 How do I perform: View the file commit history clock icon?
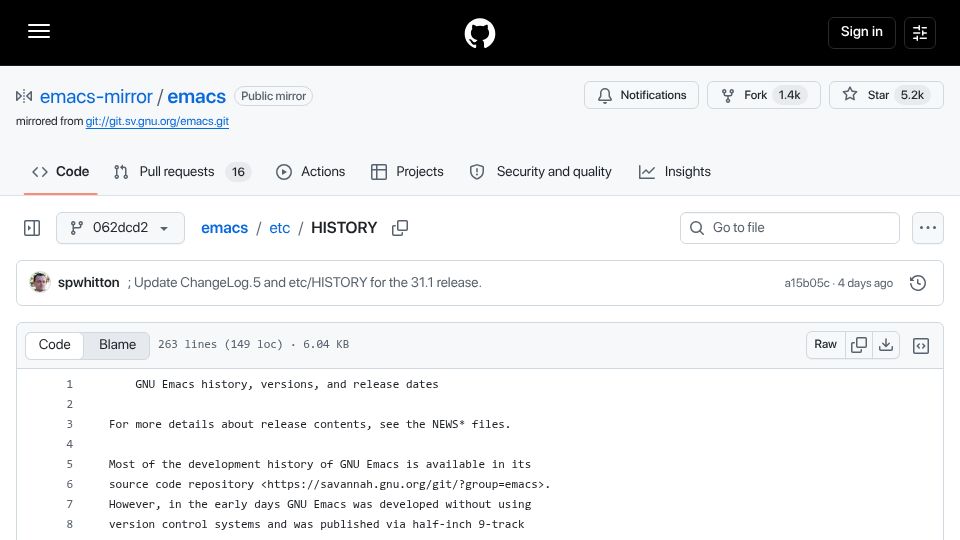[x=918, y=283]
